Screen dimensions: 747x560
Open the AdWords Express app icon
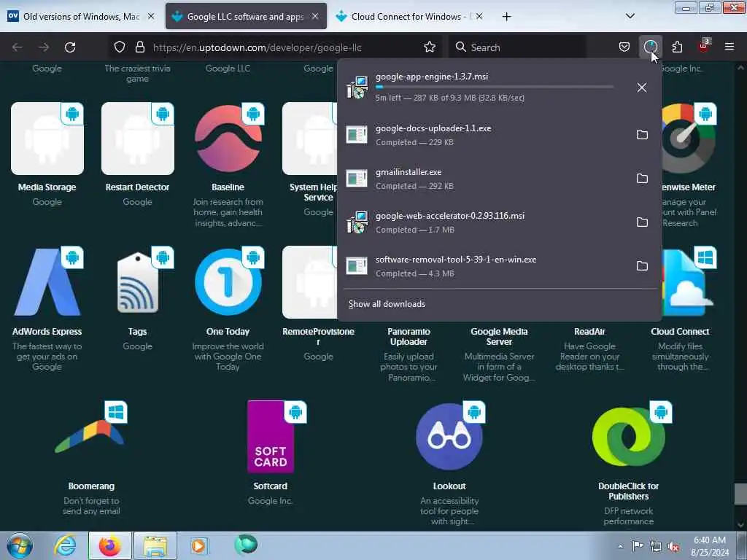click(47, 282)
